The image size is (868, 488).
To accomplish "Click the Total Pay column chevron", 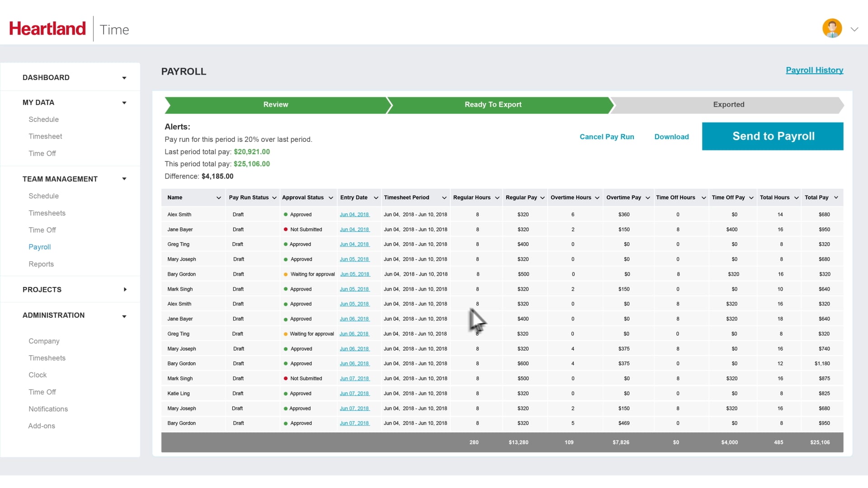I will tap(836, 197).
